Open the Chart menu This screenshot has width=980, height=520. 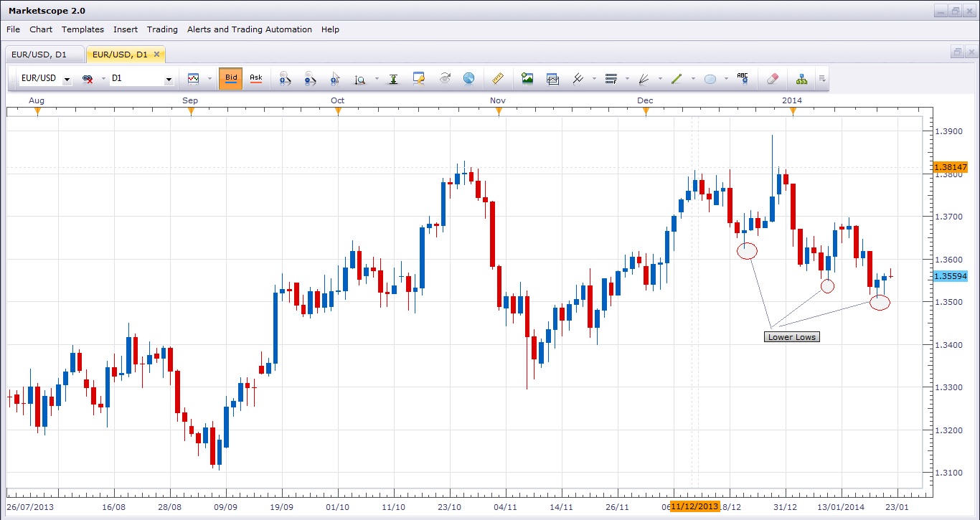click(41, 29)
